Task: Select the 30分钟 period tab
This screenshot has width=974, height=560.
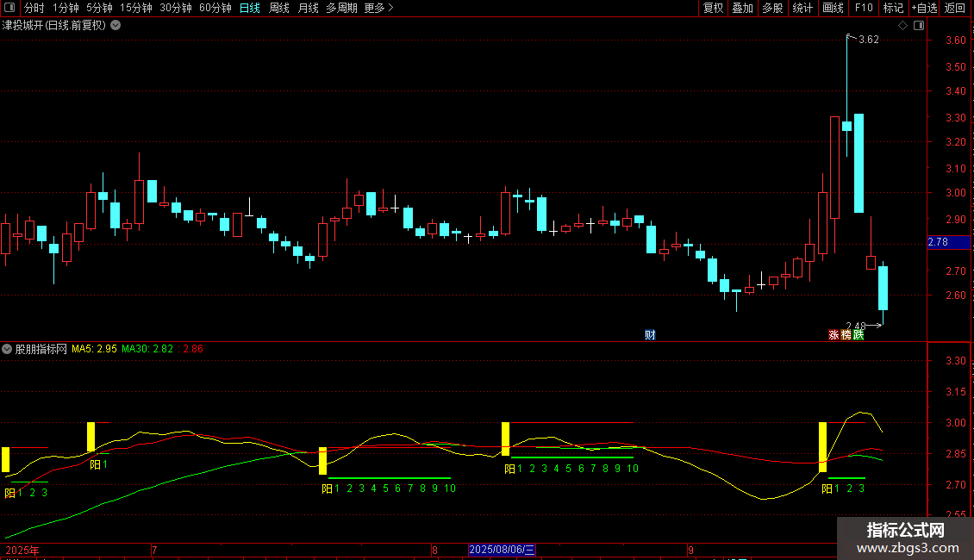Action: [176, 8]
